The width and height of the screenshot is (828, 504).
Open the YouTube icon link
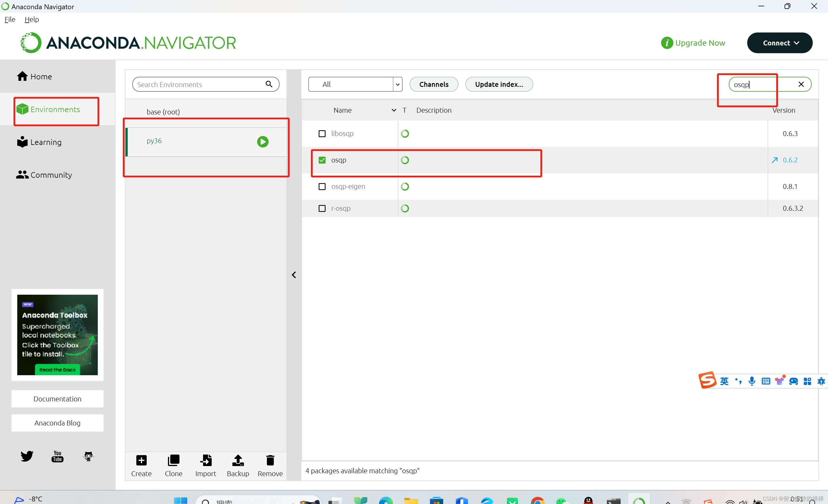pos(58,456)
